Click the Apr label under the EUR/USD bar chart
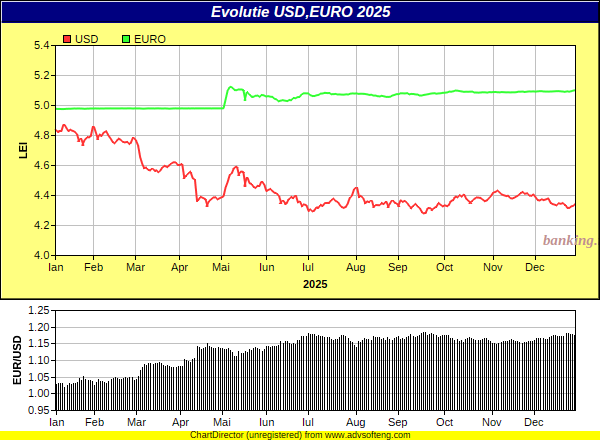Screen dimensions: 600x440 pyautogui.click(x=181, y=422)
